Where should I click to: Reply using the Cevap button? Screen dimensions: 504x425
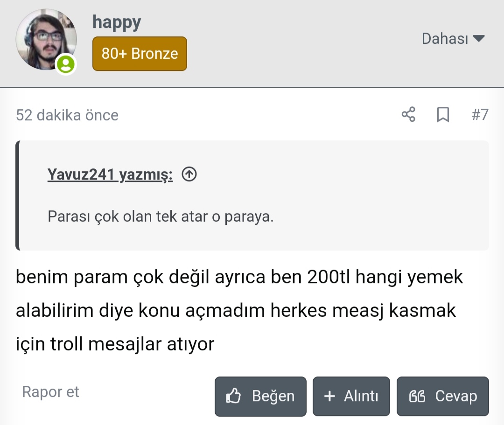442,397
